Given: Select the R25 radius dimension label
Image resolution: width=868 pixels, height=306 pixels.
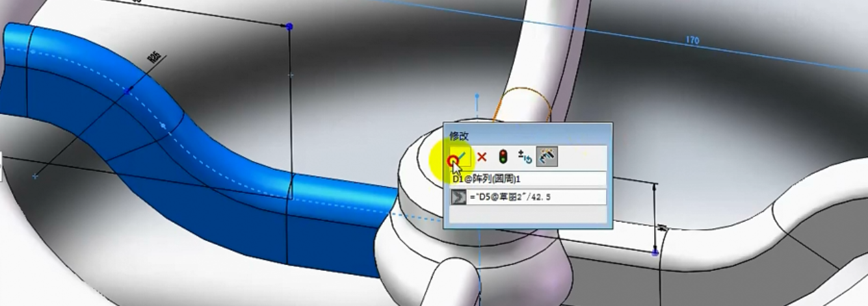Looking at the screenshot, I should (x=155, y=58).
